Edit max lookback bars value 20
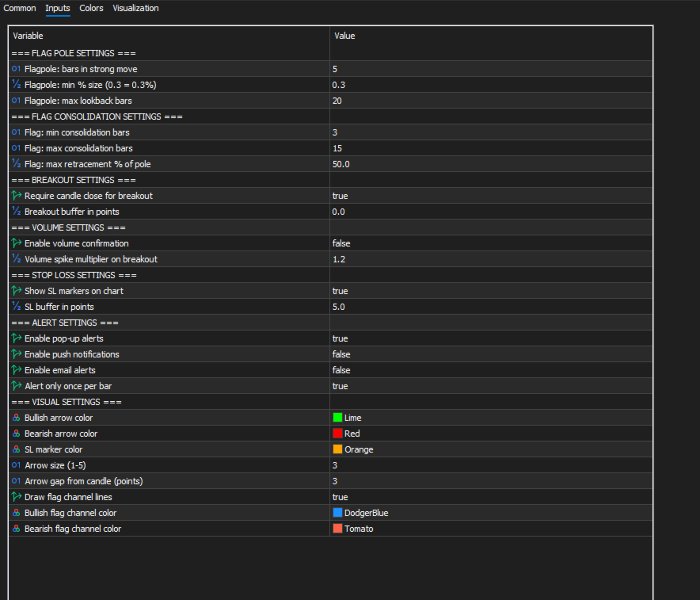 tap(337, 100)
